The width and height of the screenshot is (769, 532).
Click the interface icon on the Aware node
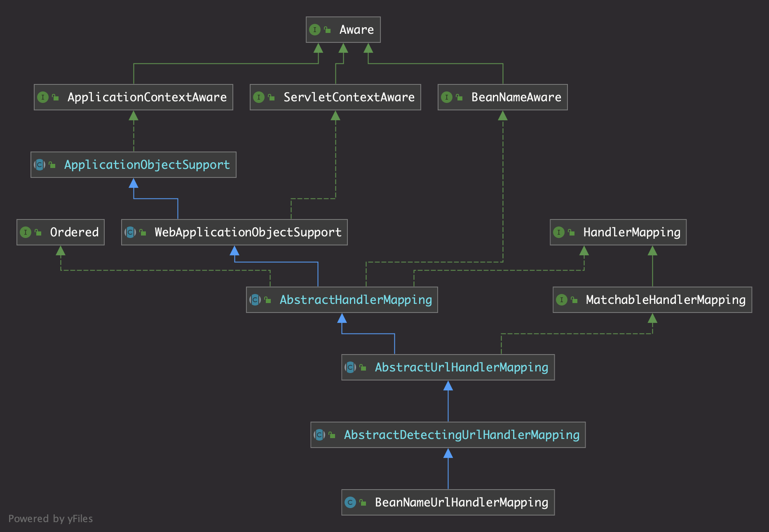click(x=315, y=30)
